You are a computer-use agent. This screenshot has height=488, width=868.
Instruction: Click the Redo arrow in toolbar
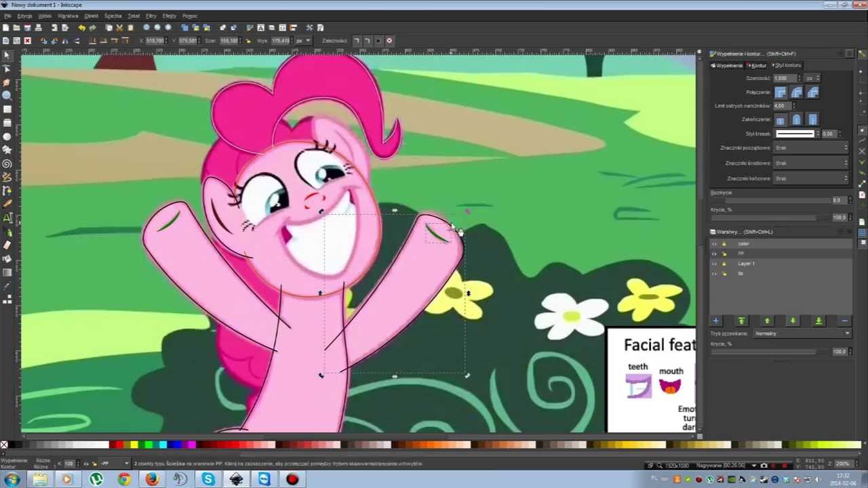pos(92,28)
